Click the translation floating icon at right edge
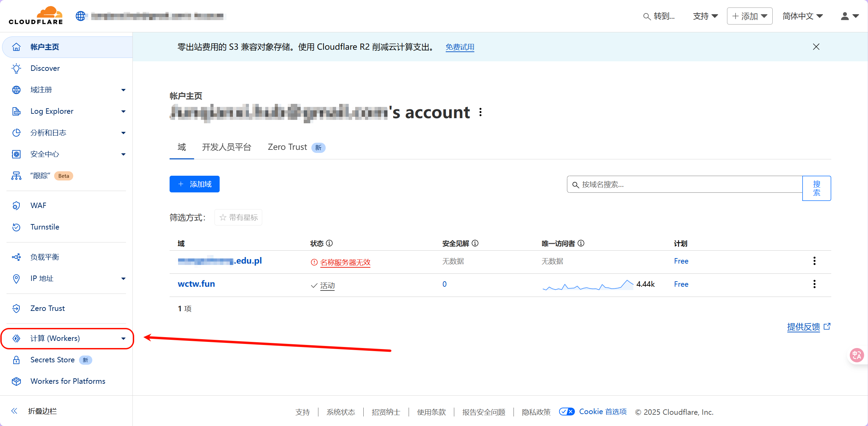This screenshot has width=868, height=426. pos(856,355)
